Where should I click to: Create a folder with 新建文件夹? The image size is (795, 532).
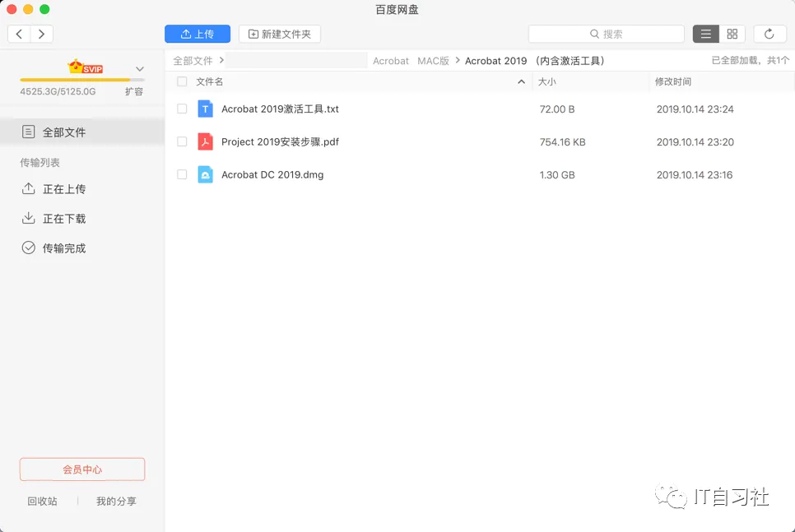pyautogui.click(x=279, y=34)
